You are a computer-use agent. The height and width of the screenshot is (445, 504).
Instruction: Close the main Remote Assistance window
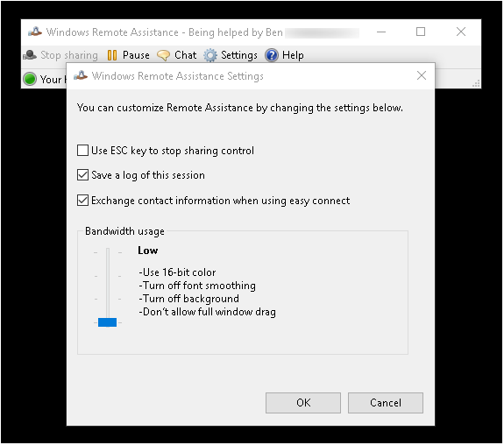click(x=461, y=32)
